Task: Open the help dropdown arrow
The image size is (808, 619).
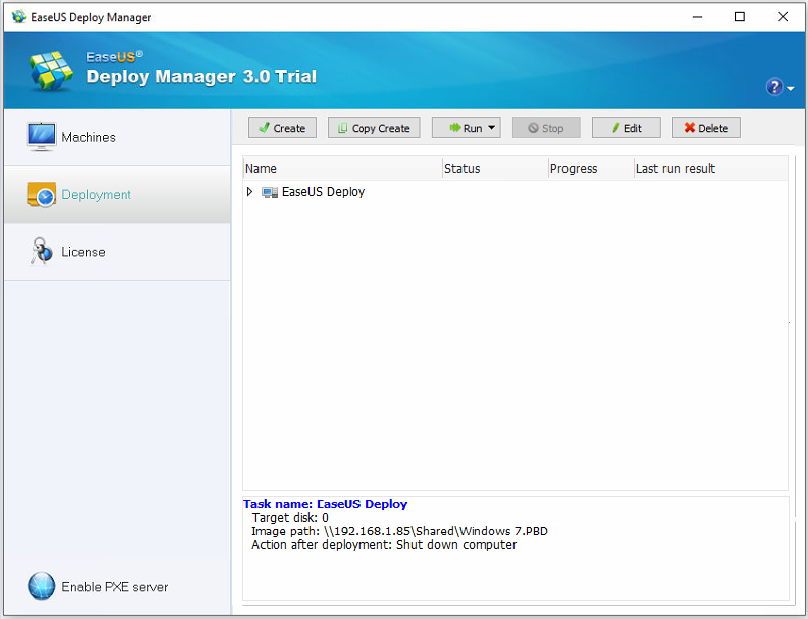Action: (x=791, y=89)
